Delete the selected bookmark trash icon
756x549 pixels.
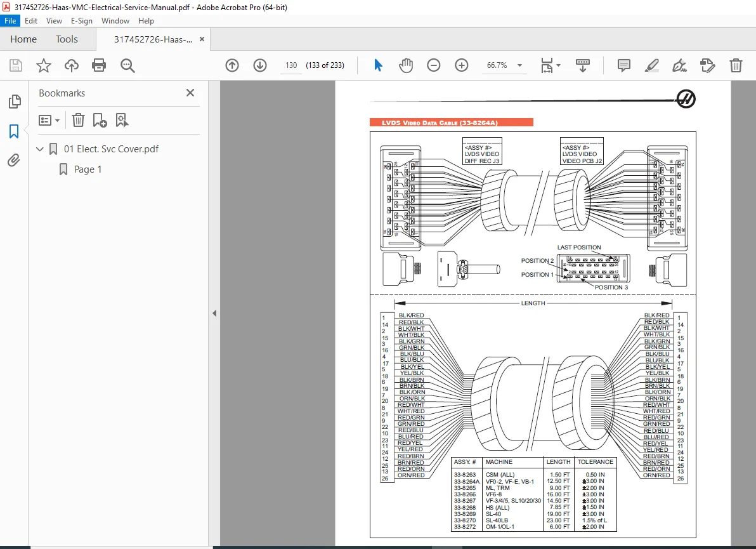tap(78, 120)
